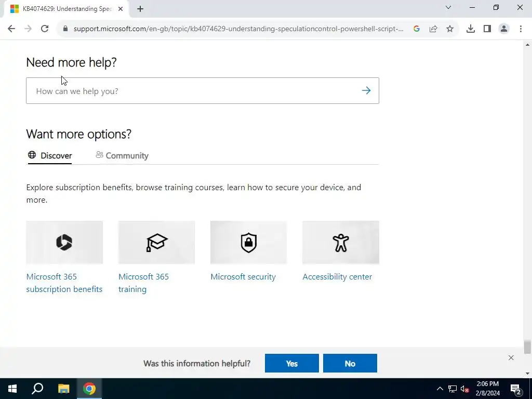Screen dimensions: 532x399
Task: Open Chrome three-dot menu
Action: [521, 29]
